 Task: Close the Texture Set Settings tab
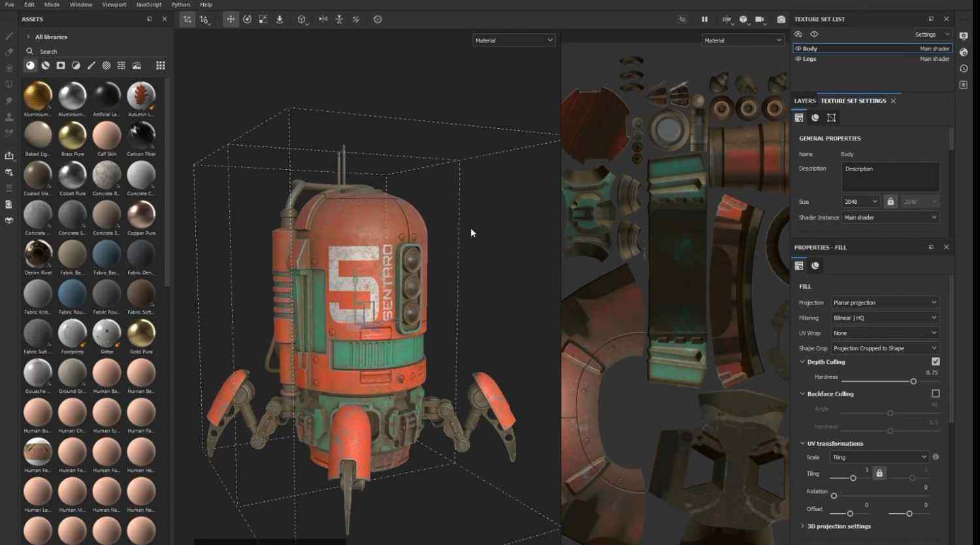click(x=893, y=101)
